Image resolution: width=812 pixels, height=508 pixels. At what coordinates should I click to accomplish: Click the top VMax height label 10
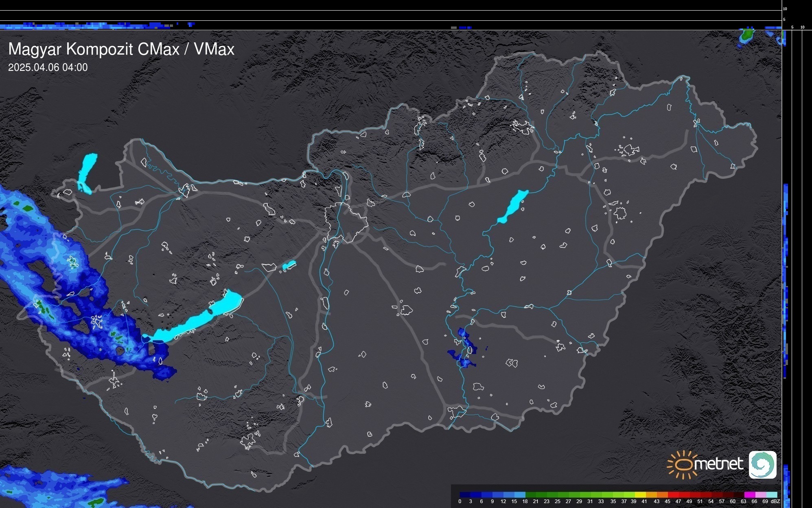click(x=785, y=9)
